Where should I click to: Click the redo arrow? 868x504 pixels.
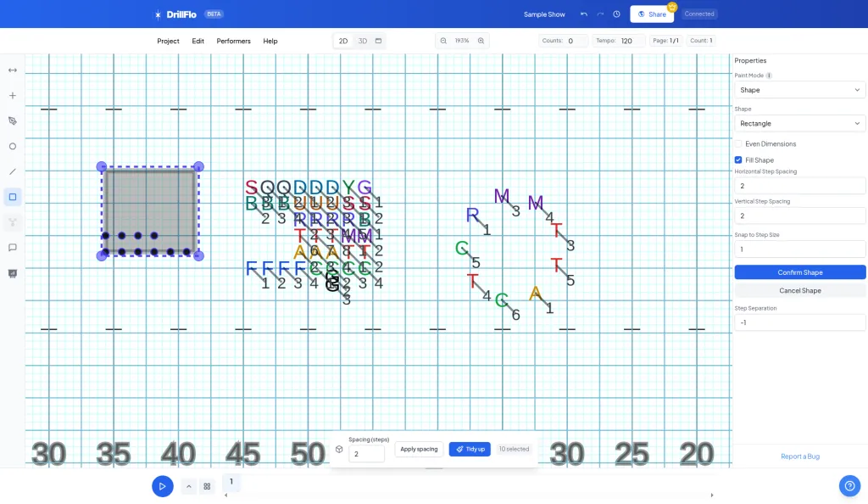[600, 14]
